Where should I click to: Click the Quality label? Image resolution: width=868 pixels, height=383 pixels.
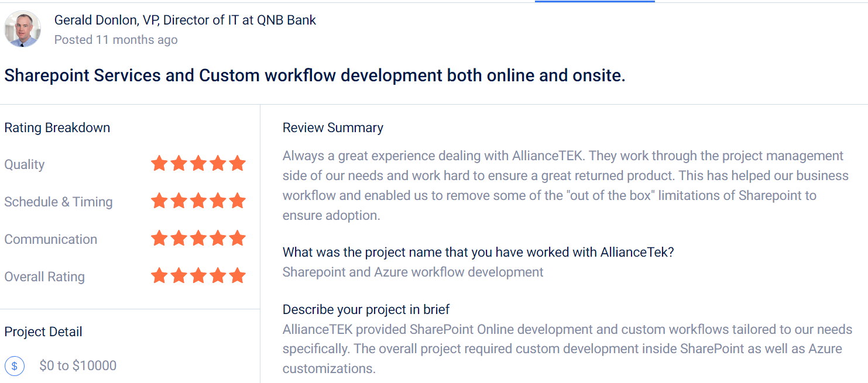pyautogui.click(x=25, y=165)
